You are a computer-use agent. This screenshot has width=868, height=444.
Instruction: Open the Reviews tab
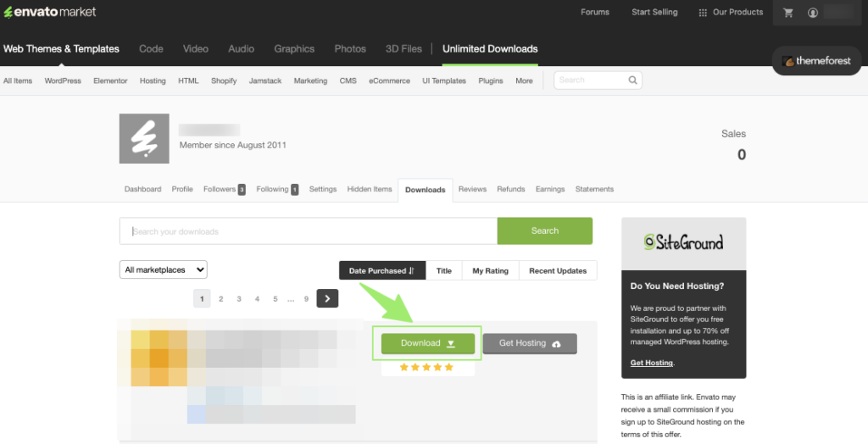472,189
